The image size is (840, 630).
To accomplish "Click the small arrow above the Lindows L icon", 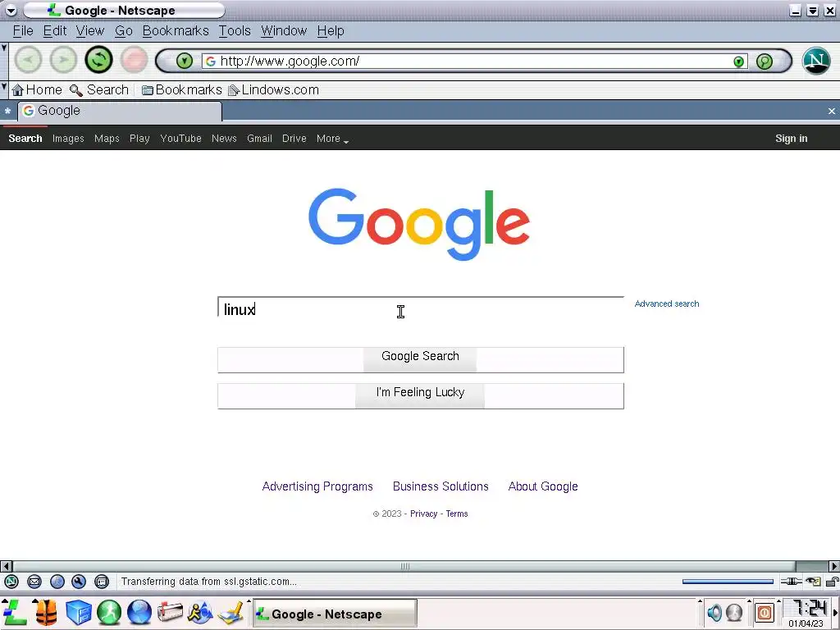I will [5, 601].
